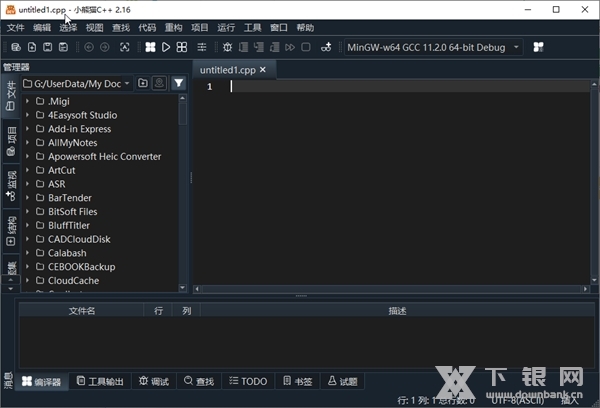Expand the BarTender folder
This screenshot has height=408, width=600.
[27, 197]
